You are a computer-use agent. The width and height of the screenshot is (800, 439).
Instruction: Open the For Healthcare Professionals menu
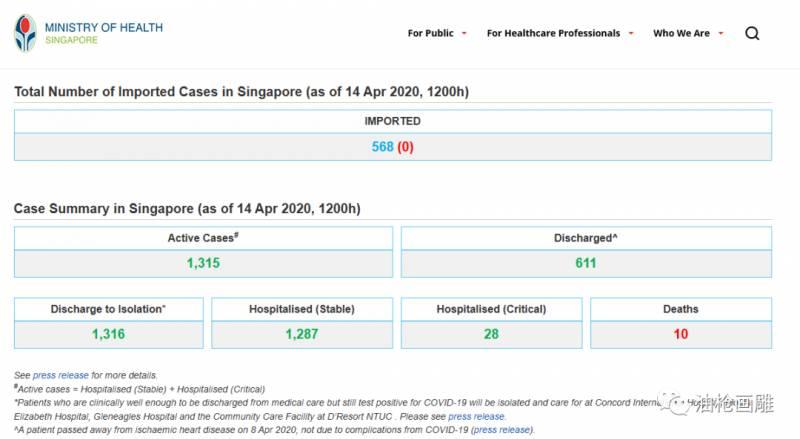pyautogui.click(x=553, y=33)
